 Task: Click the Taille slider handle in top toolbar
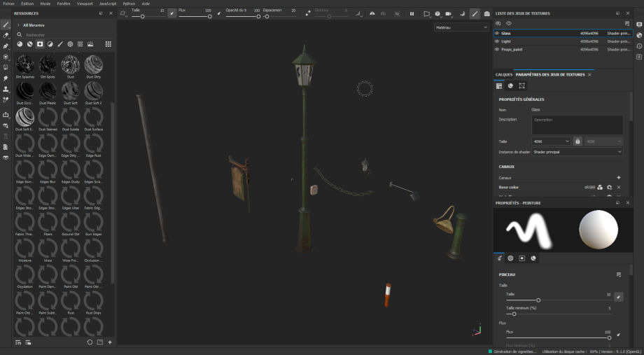pos(143,17)
